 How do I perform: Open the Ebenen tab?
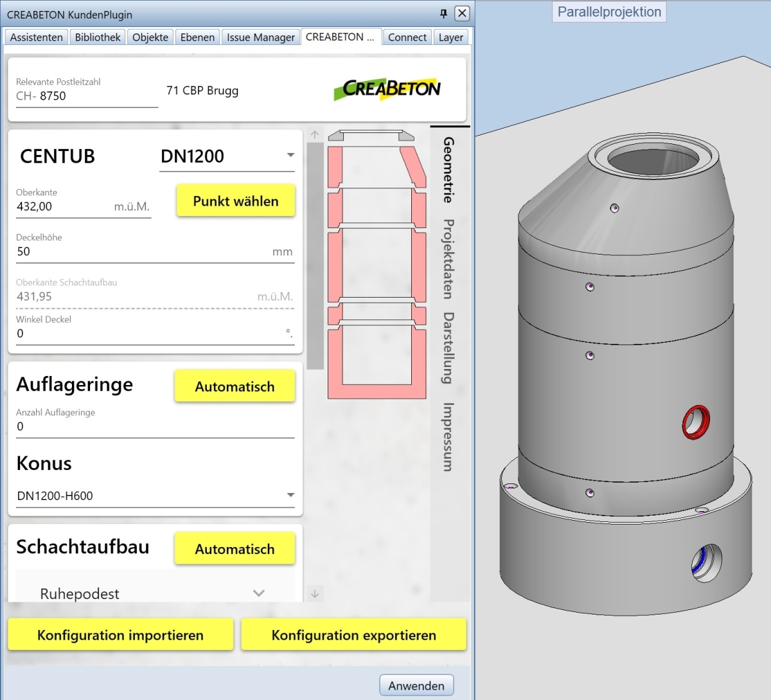[x=197, y=37]
